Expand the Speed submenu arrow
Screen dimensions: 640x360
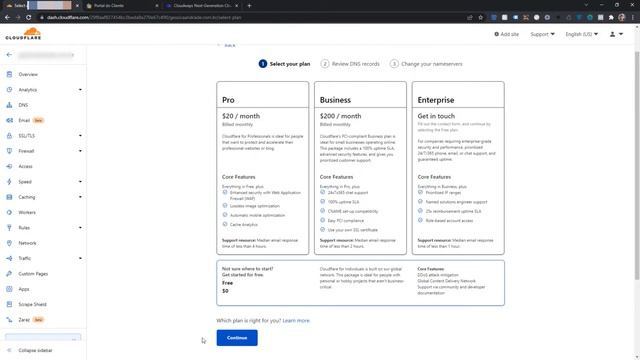[x=80, y=182]
